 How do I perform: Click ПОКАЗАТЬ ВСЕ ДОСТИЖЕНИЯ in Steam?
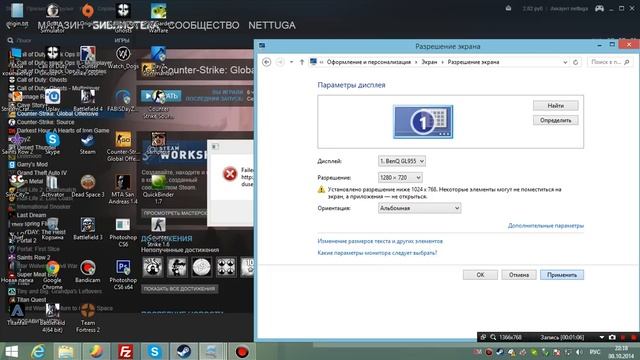pyautogui.click(x=179, y=289)
